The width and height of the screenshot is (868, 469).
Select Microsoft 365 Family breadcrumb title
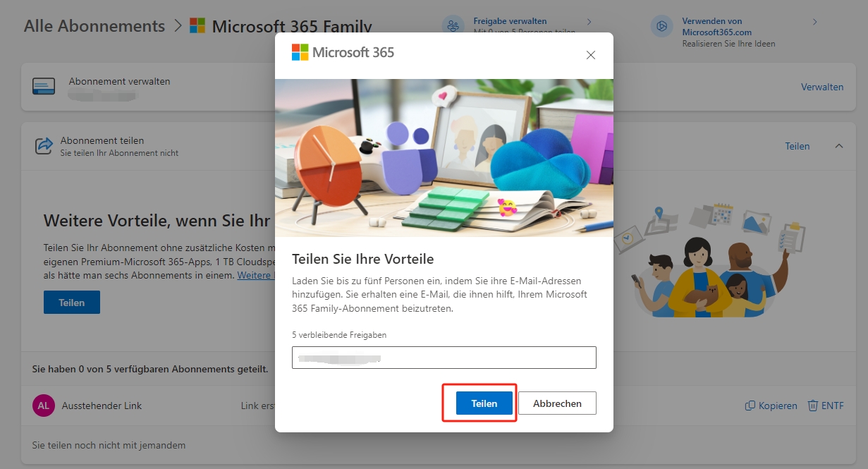pos(291,27)
